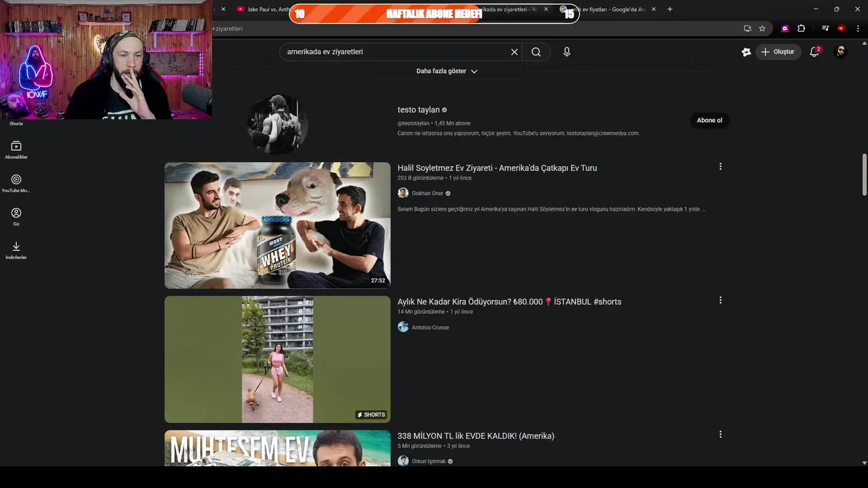The height and width of the screenshot is (488, 868).
Task: Visit the Gokhan Oner channel link
Action: coord(427,193)
